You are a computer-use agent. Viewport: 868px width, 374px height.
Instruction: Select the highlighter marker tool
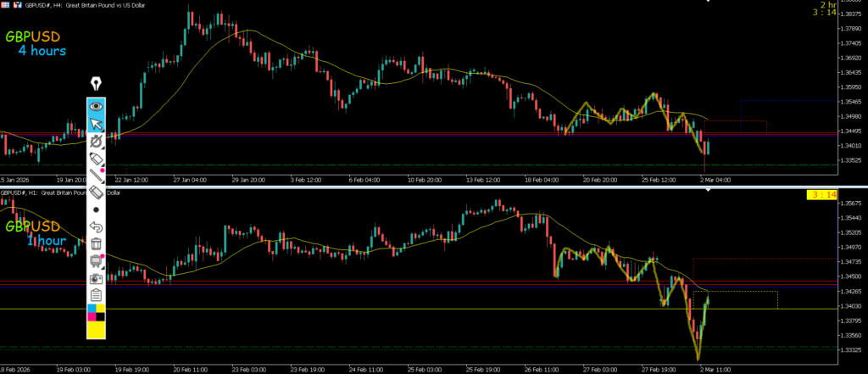[x=96, y=159]
